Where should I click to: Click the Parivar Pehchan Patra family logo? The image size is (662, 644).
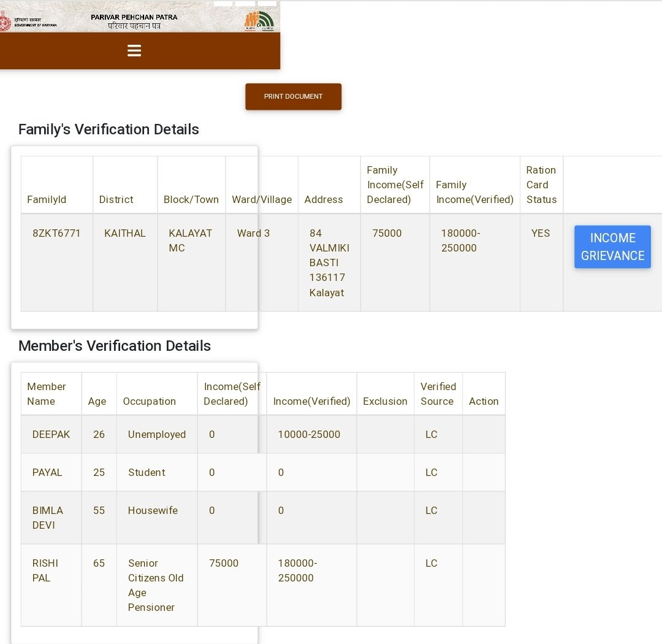(x=259, y=21)
